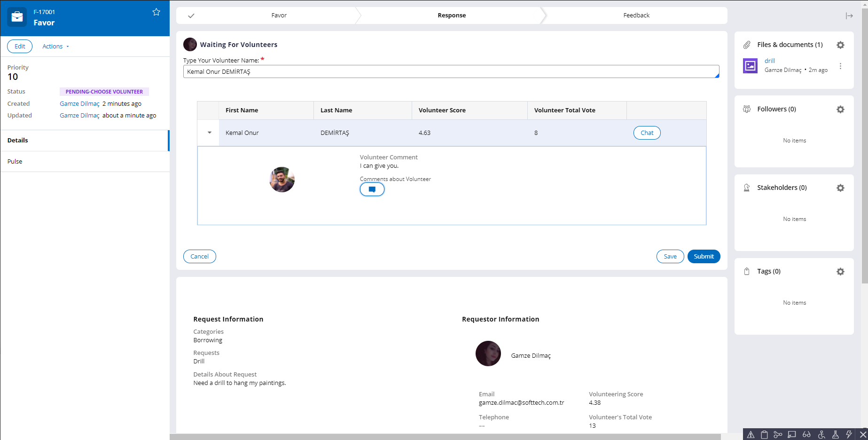Image resolution: width=868 pixels, height=440 pixels.
Task: Open the Accessibility inspector in developer toolbar
Action: coord(821,434)
